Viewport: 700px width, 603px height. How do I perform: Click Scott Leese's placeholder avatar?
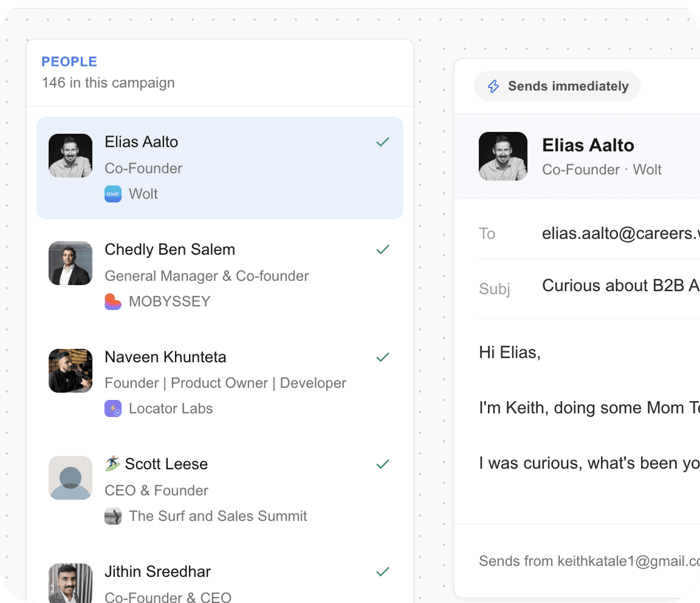(x=70, y=478)
